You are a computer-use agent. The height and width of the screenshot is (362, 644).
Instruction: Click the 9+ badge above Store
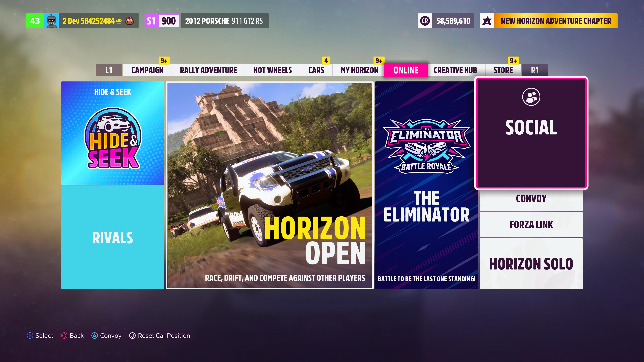click(513, 61)
